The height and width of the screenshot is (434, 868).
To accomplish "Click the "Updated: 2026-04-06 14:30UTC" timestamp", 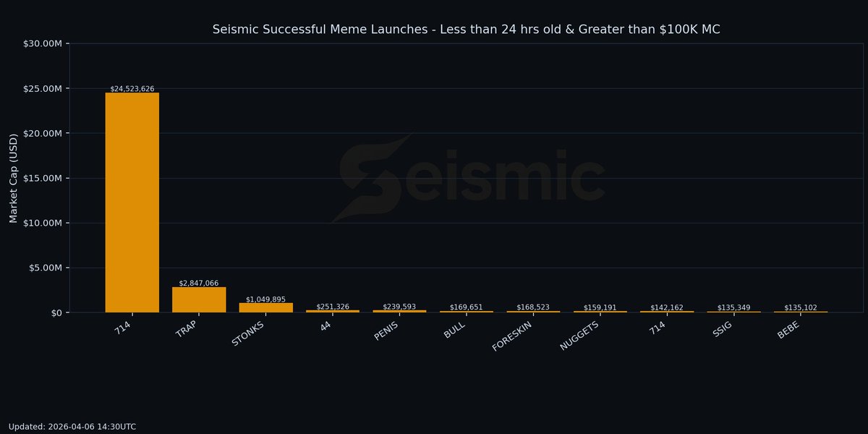I will (72, 427).
